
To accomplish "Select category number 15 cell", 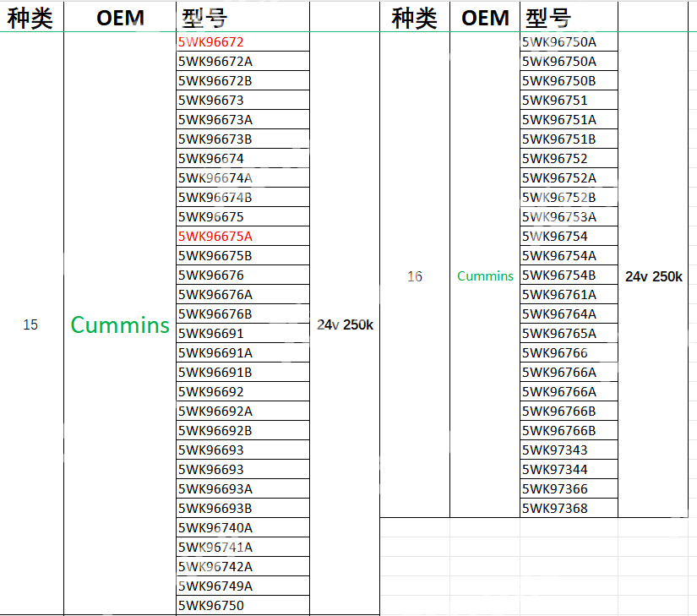I will [x=30, y=324].
